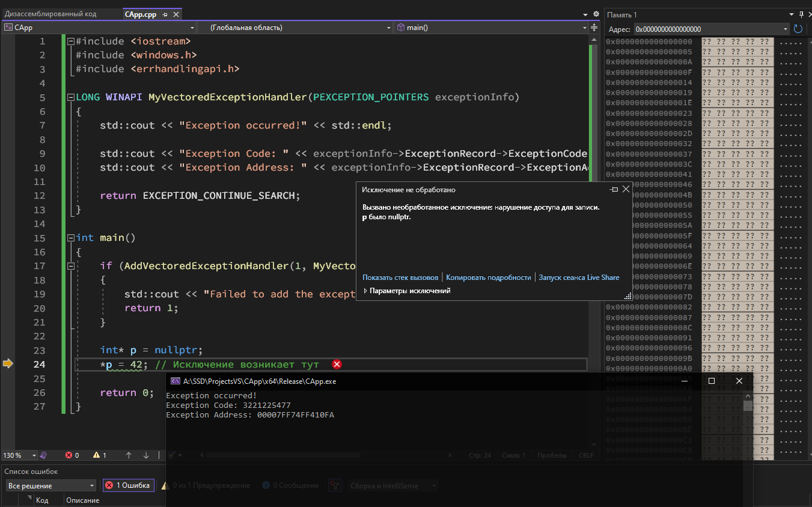Image resolution: width=812 pixels, height=507 pixels.
Task: Click the Копировать подробности link
Action: point(489,278)
